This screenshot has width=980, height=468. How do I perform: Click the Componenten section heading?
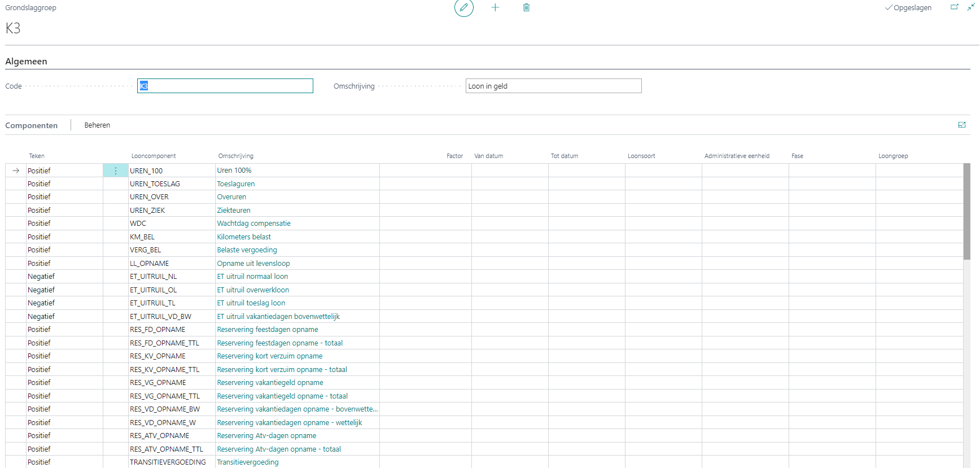point(32,125)
